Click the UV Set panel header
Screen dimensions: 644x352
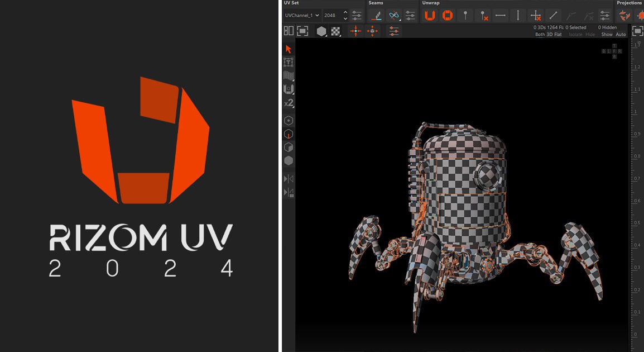[x=291, y=3]
